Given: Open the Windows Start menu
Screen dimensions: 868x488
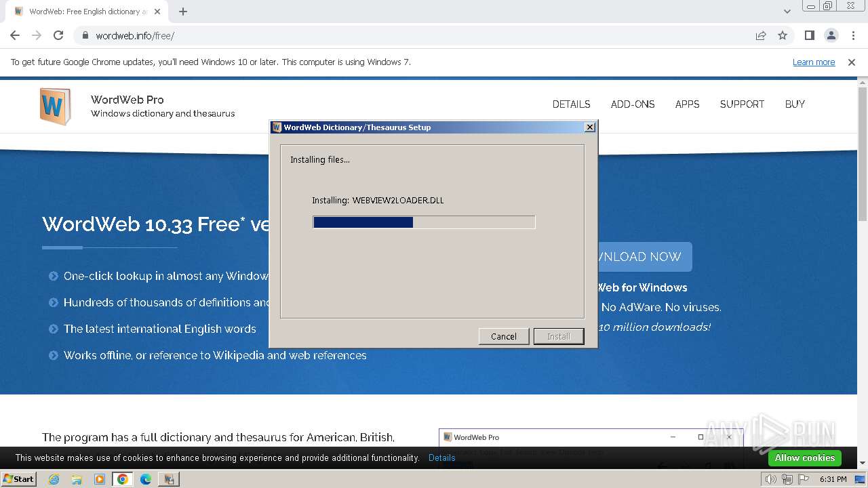Looking at the screenshot, I should [x=19, y=479].
